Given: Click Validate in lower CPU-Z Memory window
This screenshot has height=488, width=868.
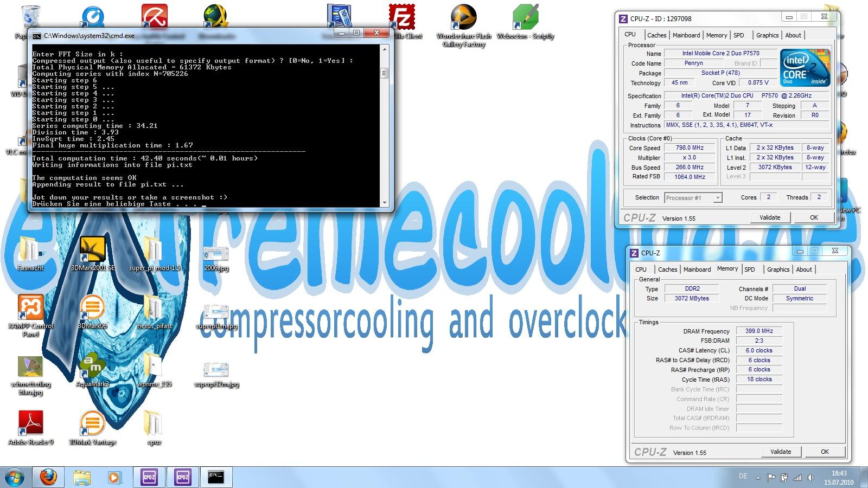Looking at the screenshot, I should (x=781, y=452).
